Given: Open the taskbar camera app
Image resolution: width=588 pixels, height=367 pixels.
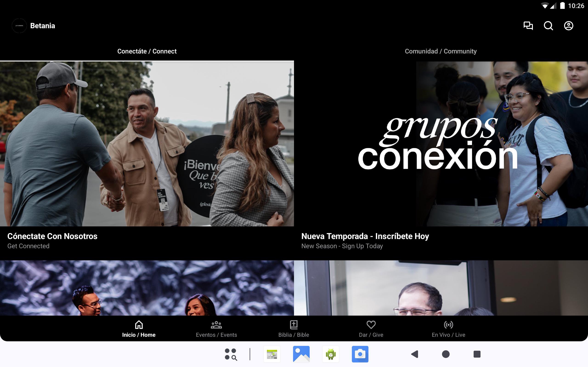Looking at the screenshot, I should pos(360,354).
